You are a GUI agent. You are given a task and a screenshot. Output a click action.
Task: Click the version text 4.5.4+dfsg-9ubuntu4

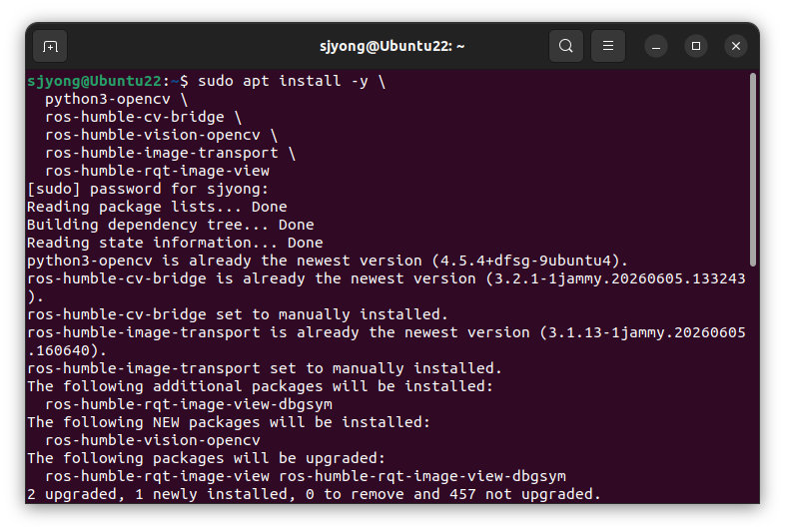[x=525, y=261]
